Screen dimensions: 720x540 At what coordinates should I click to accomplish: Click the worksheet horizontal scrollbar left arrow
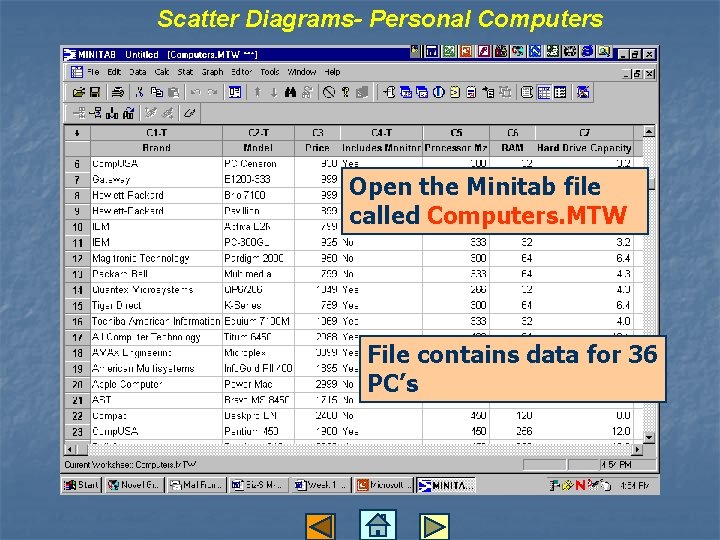click(70, 449)
